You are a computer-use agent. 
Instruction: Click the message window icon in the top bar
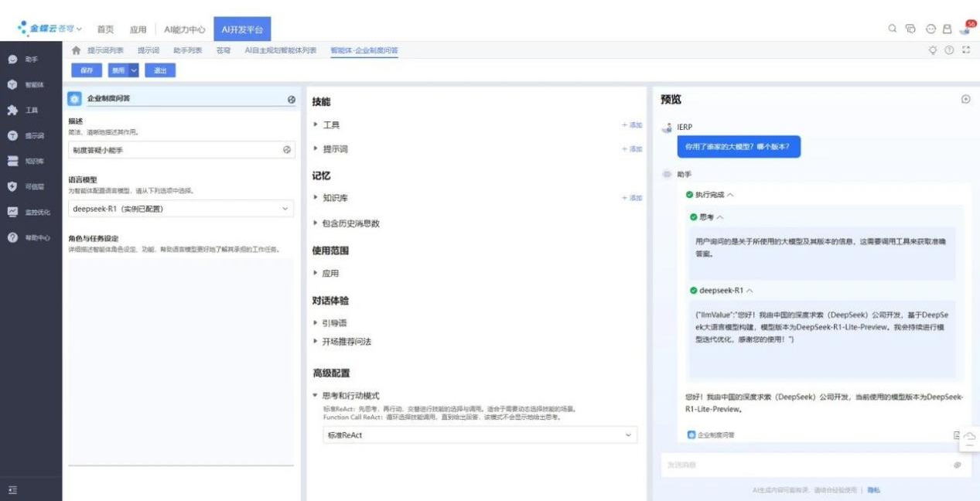(910, 29)
